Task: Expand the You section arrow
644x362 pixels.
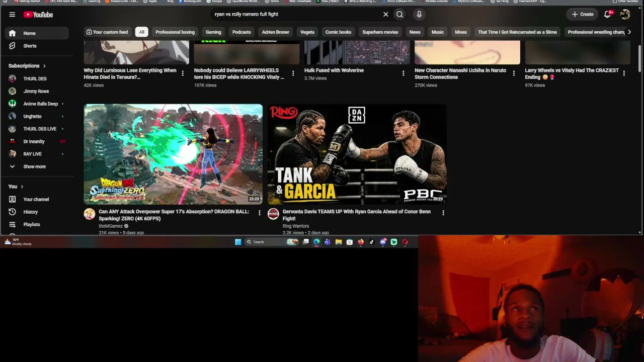Action: pos(22,187)
